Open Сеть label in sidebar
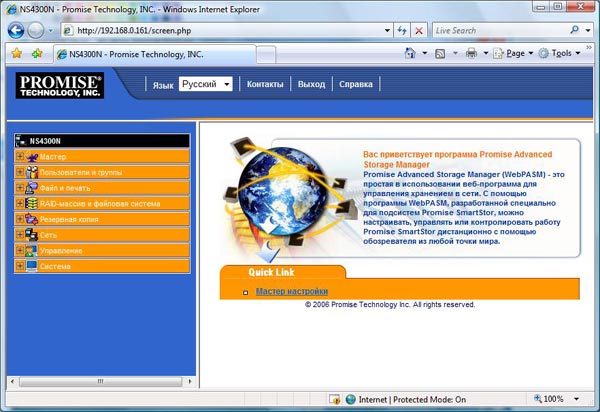 pyautogui.click(x=48, y=235)
